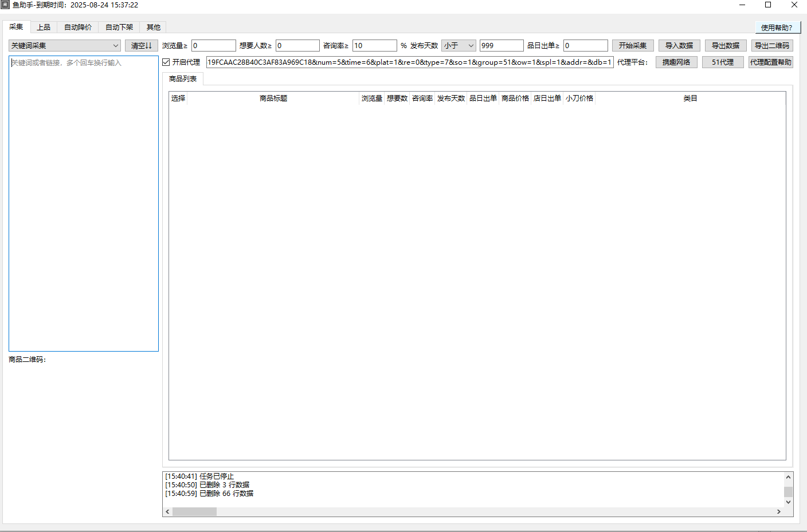Open the 自动降价 tab
The width and height of the screenshot is (807, 532).
pos(78,27)
